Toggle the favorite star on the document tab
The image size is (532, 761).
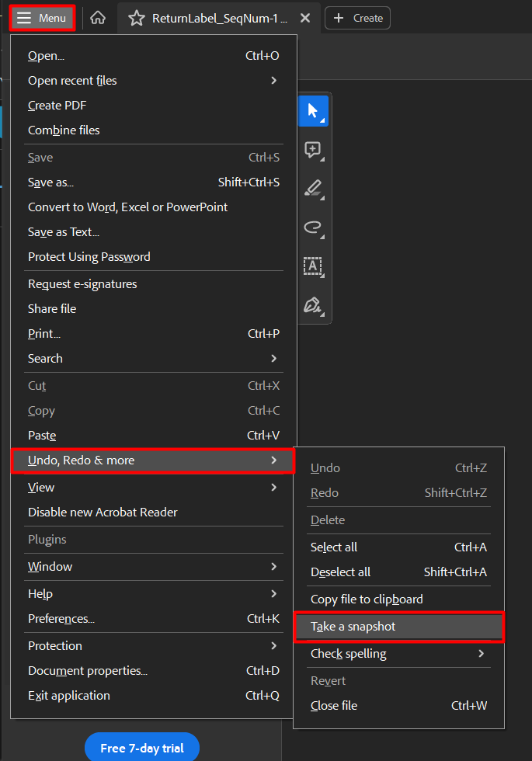click(137, 17)
